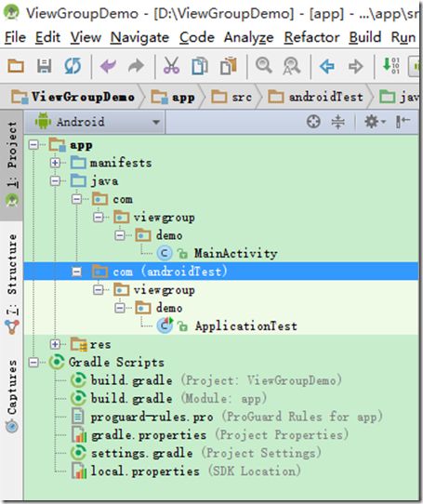
Task: Open the Android view dropdown
Action: 96,122
